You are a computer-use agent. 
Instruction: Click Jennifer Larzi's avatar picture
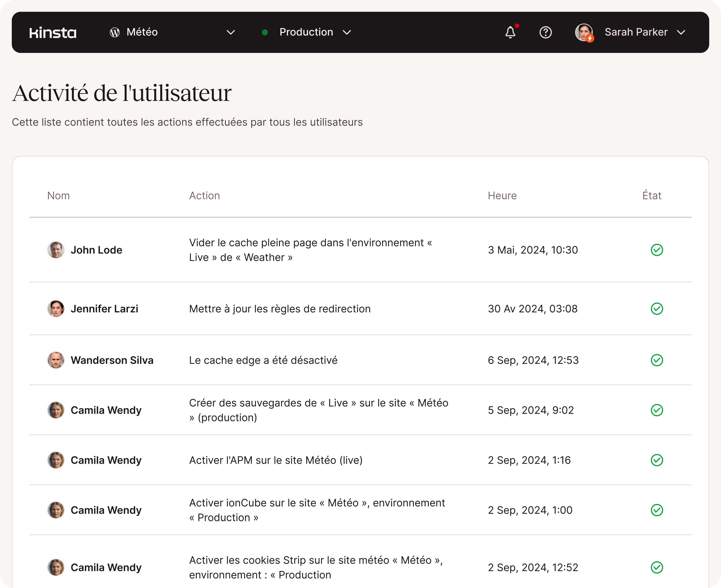tap(56, 308)
